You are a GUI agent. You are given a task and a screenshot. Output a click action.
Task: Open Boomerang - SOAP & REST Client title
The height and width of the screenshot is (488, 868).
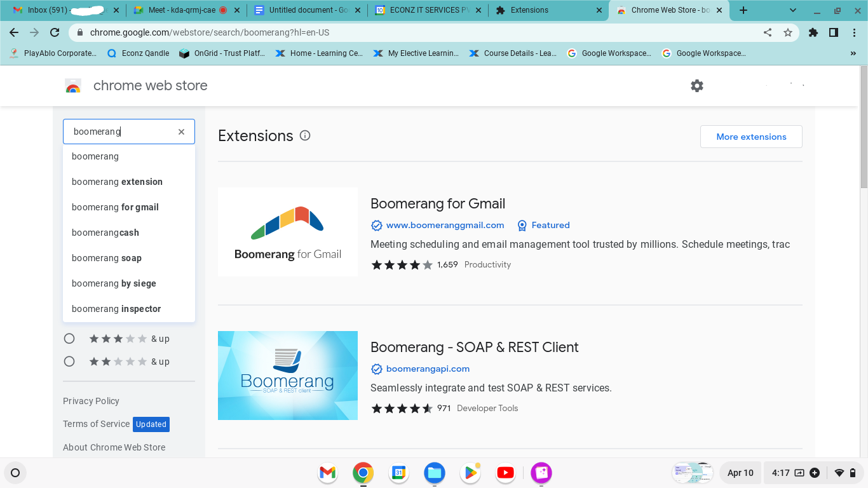475,347
